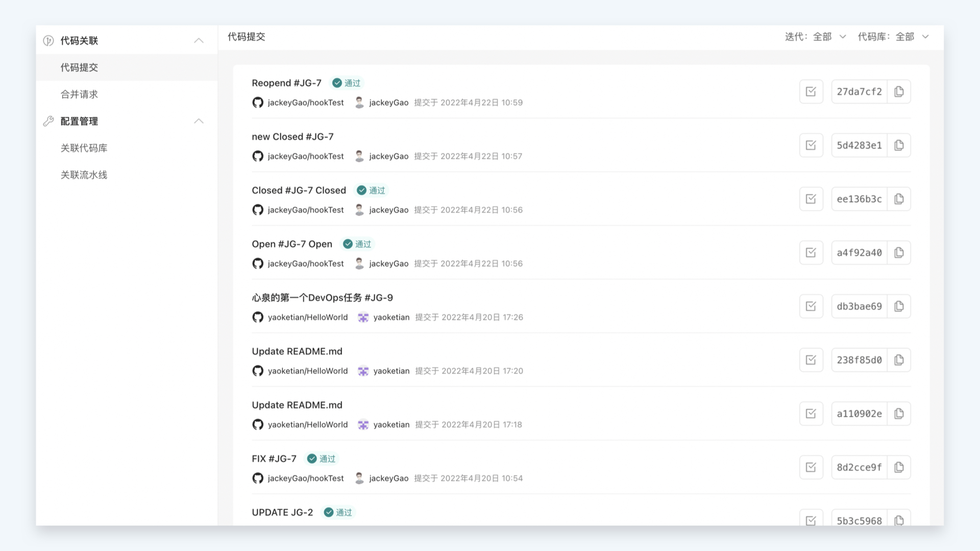Click checkbox icon beside commit 5d4283e1
Screen dimensions: 980x551
[811, 145]
